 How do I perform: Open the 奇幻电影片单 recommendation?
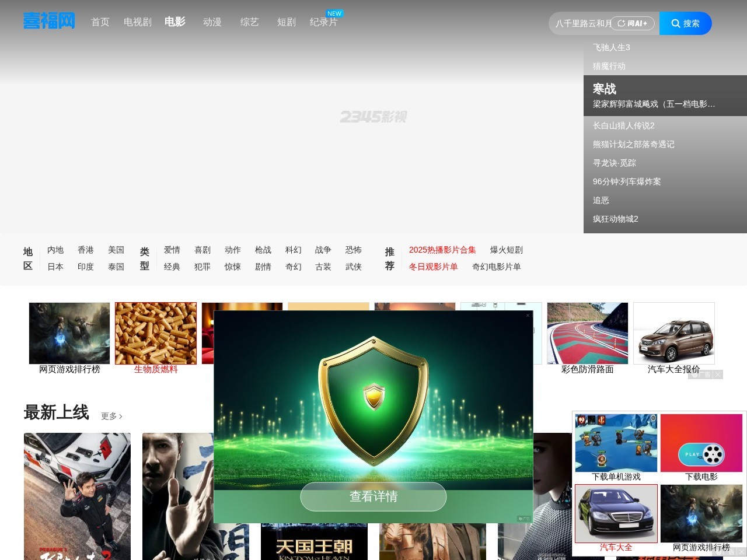pos(497,267)
